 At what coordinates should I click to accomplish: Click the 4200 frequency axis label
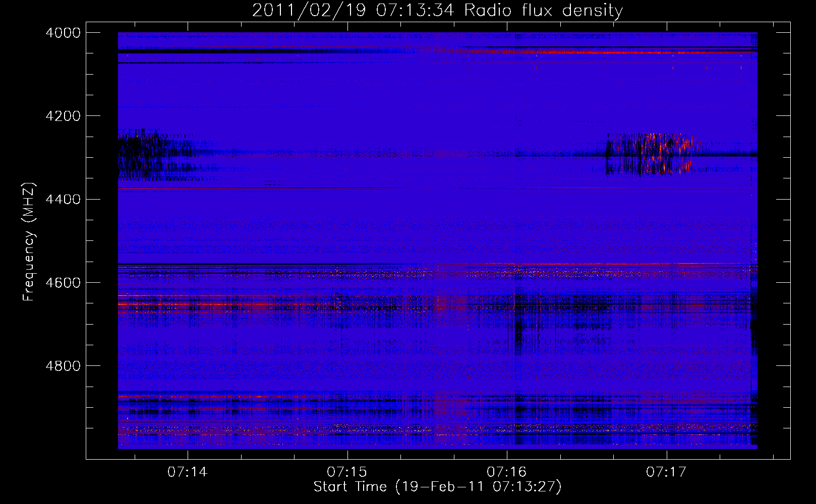pos(63,116)
